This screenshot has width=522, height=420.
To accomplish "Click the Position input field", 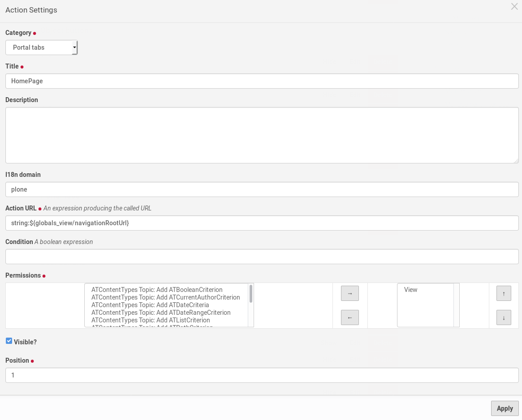I will point(262,375).
